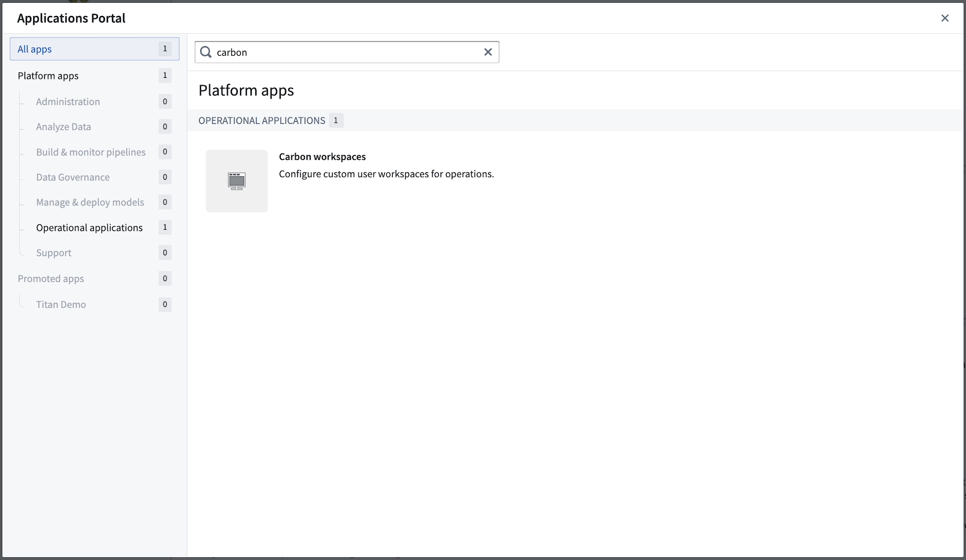Click the magnifying glass search icon
The height and width of the screenshot is (560, 966).
pos(206,52)
